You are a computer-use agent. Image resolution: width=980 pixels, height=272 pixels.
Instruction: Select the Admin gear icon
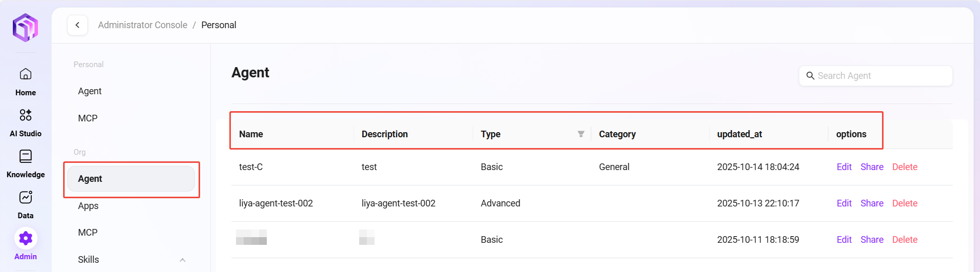coord(26,238)
